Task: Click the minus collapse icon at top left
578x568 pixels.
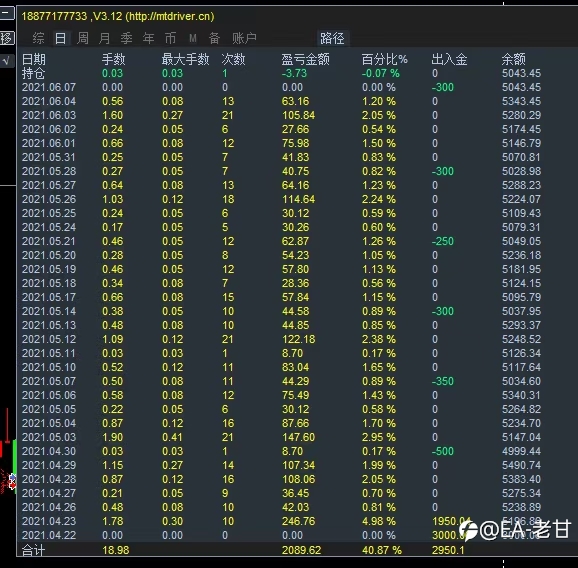Action: tap(7, 13)
